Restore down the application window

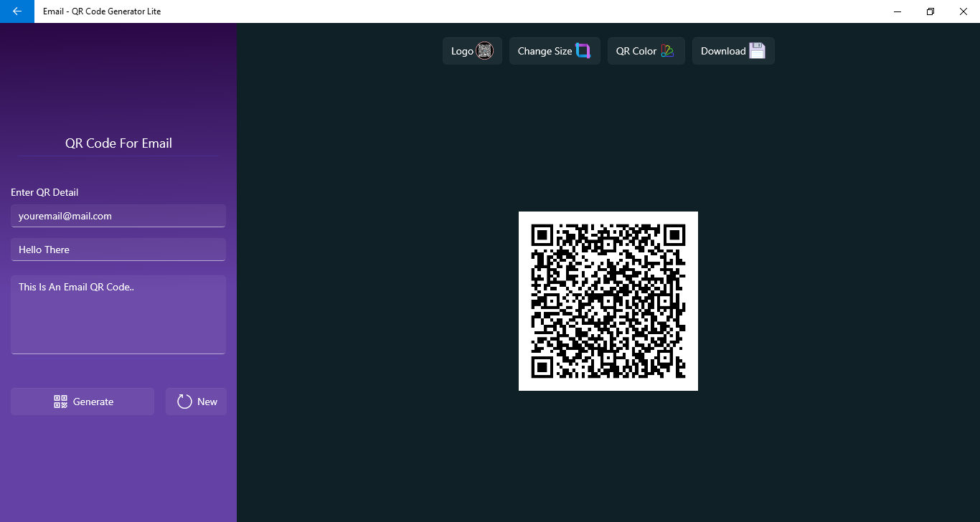(930, 11)
